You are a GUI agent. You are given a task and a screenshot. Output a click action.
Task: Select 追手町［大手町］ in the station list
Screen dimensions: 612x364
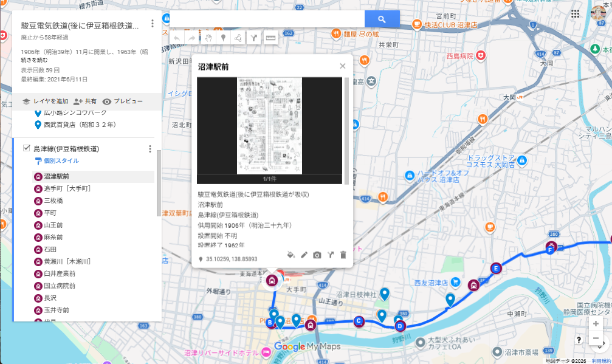(x=67, y=188)
